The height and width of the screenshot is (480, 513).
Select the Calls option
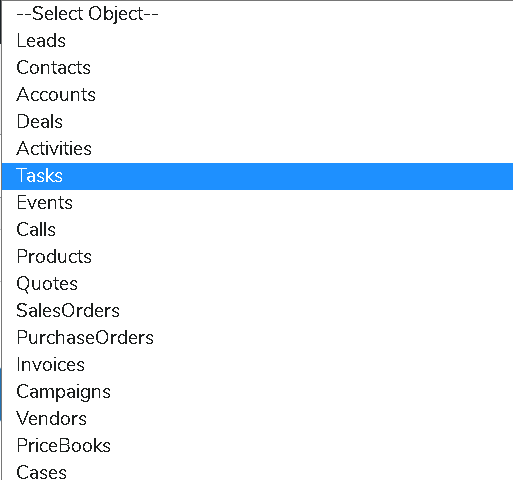[x=257, y=230]
